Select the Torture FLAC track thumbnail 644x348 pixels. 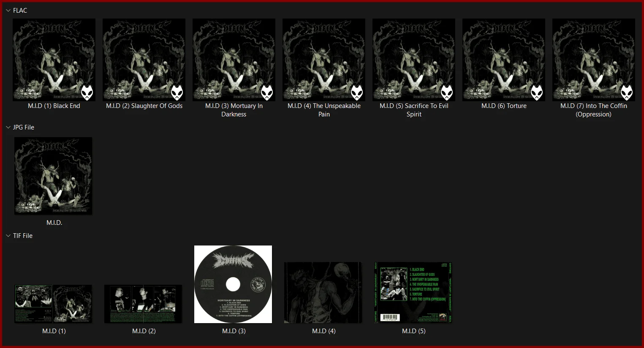pos(504,60)
